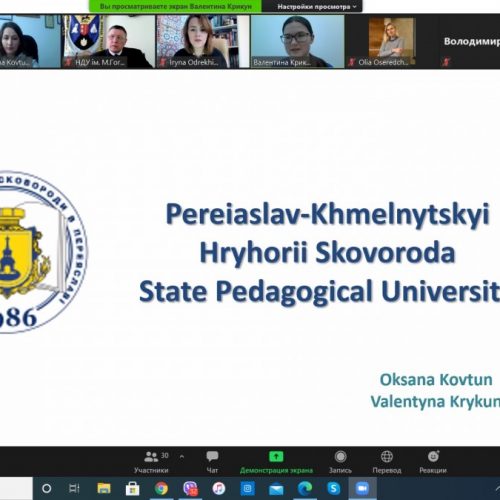Open the Mail app from the taskbar
This screenshot has height=500, width=500.
pyautogui.click(x=276, y=489)
